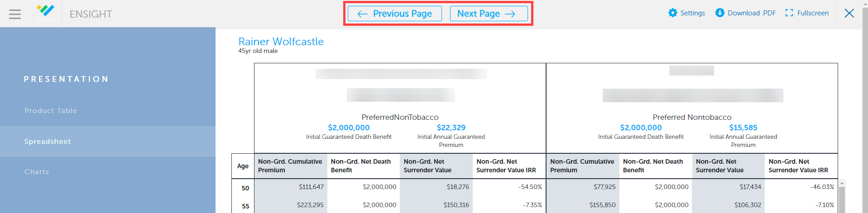Click the 45yr old male subtitle

pos(258,51)
